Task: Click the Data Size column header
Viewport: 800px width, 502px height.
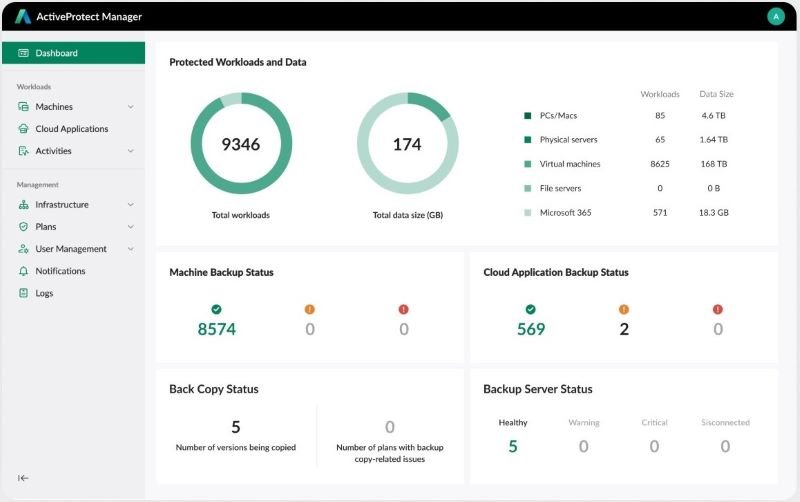Action: pos(716,94)
